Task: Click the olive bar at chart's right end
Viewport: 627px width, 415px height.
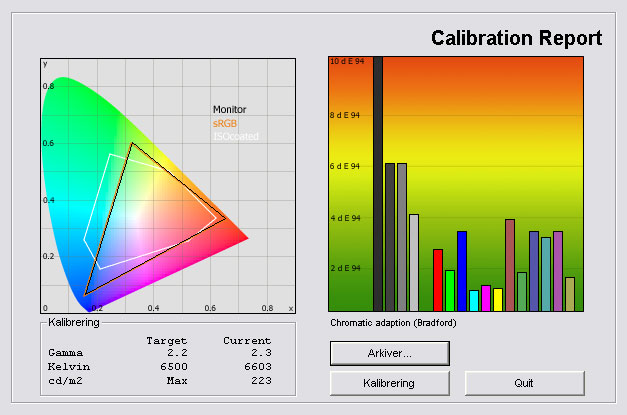Action: pyautogui.click(x=570, y=294)
